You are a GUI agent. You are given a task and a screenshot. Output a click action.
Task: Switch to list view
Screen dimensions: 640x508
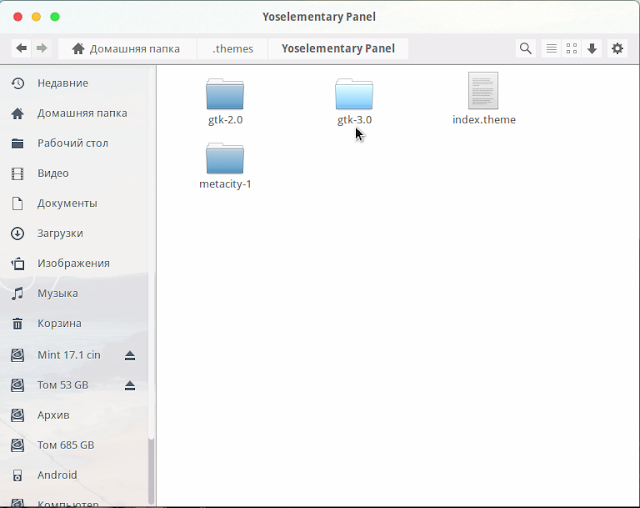point(551,49)
